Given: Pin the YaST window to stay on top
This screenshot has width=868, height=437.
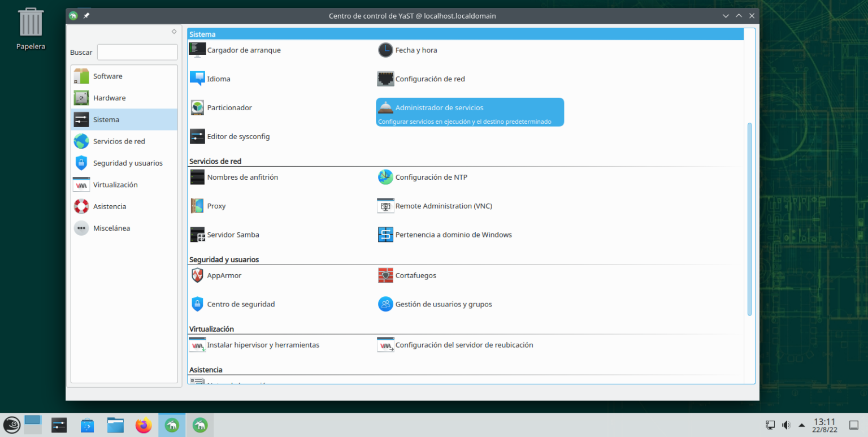Looking at the screenshot, I should point(86,15).
